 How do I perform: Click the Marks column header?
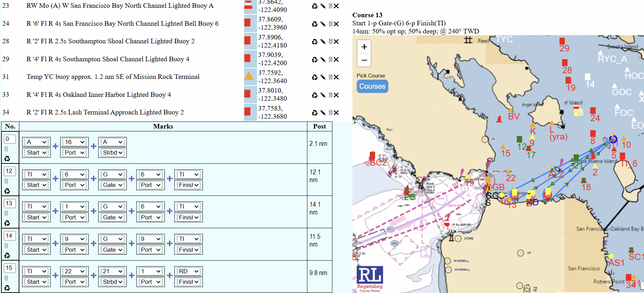(x=163, y=126)
